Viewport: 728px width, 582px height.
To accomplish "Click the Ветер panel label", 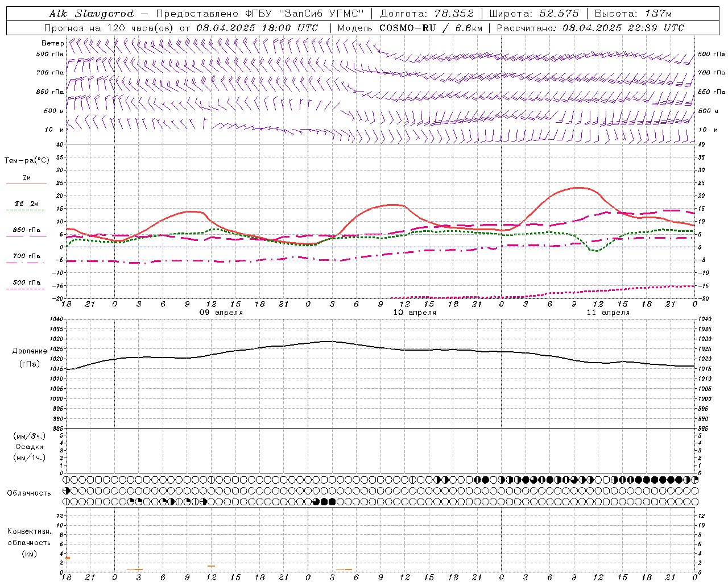I will [52, 43].
